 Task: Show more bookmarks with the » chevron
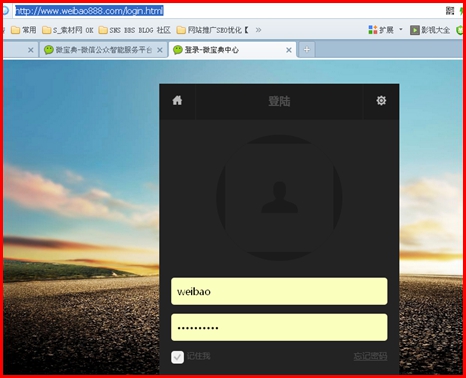click(x=258, y=30)
